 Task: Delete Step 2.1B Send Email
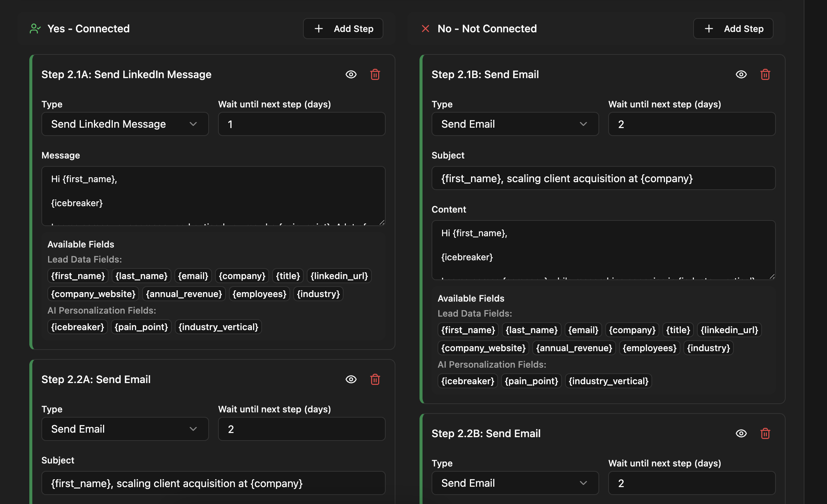[x=765, y=74]
